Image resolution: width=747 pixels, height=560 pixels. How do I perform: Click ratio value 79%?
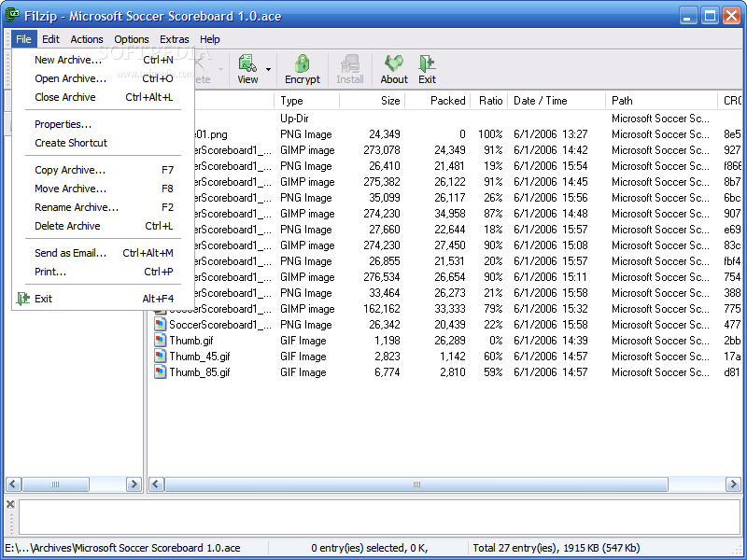click(493, 309)
